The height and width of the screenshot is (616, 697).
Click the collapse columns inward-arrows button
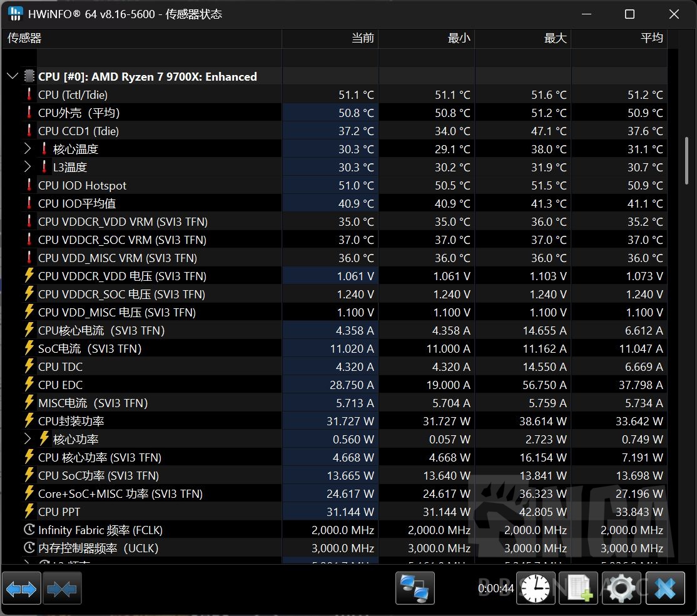62,589
